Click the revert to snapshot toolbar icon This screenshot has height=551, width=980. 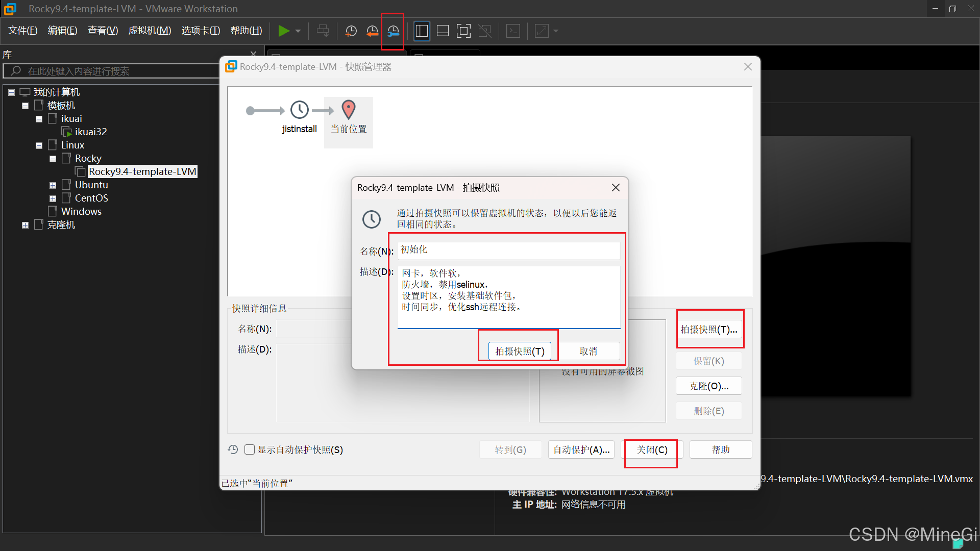pyautogui.click(x=372, y=31)
